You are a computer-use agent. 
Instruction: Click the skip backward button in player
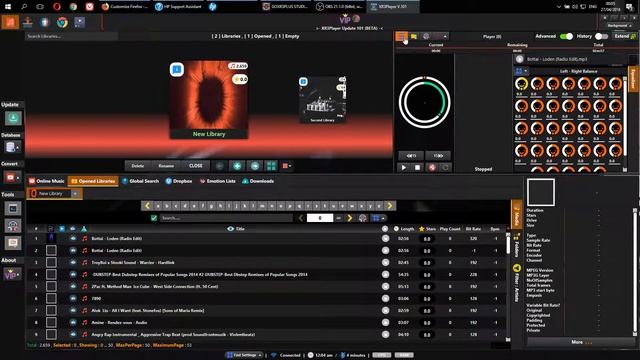point(411,156)
